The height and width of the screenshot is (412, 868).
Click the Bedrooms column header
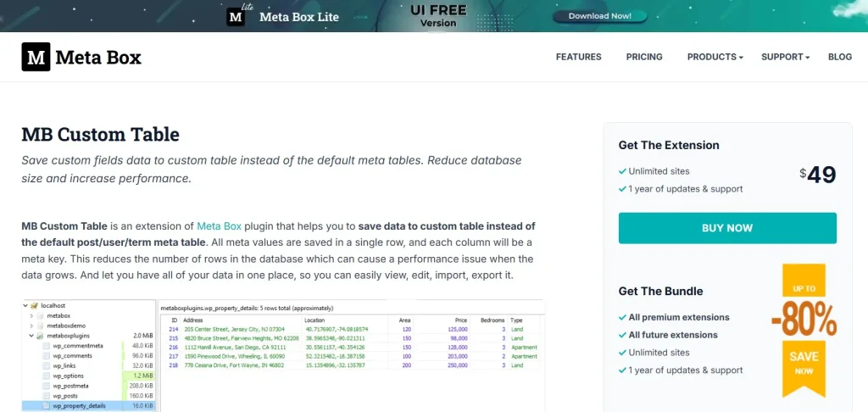(x=492, y=320)
